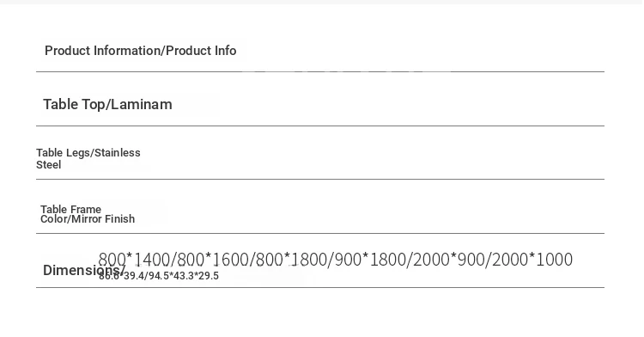644x337 pixels.
Task: Click the divider below Table Legs/Stainless Steel row
Action: point(320,179)
